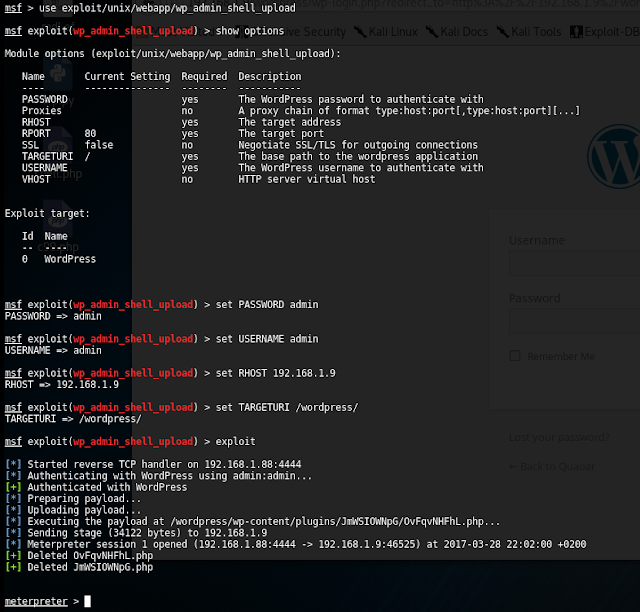Click the 'Exploit target:' heading text
This screenshot has width=640, height=612.
coord(47,214)
